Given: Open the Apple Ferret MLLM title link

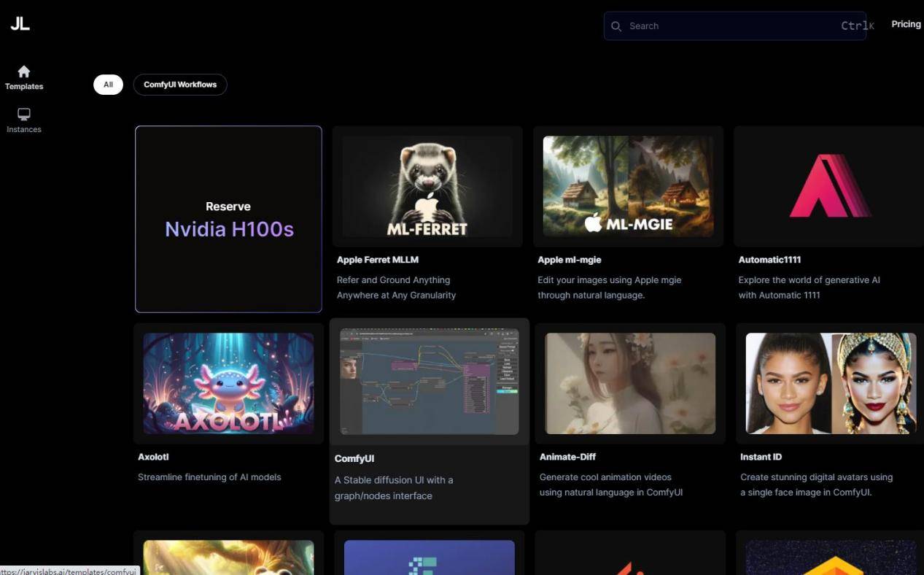Looking at the screenshot, I should 377,260.
